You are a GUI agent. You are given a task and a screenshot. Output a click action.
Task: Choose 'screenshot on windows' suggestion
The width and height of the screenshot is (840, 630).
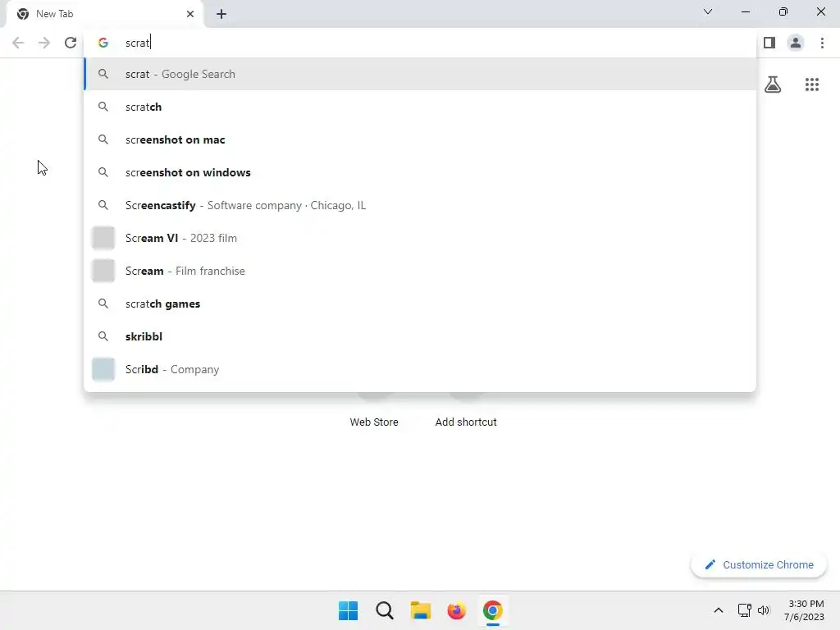[x=420, y=172]
